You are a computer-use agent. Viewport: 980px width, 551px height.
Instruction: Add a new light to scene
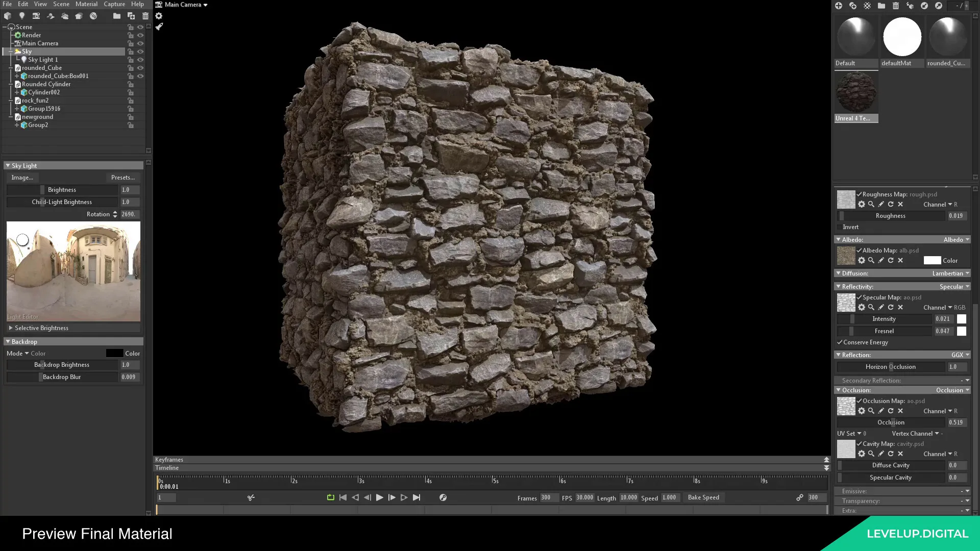pos(22,16)
